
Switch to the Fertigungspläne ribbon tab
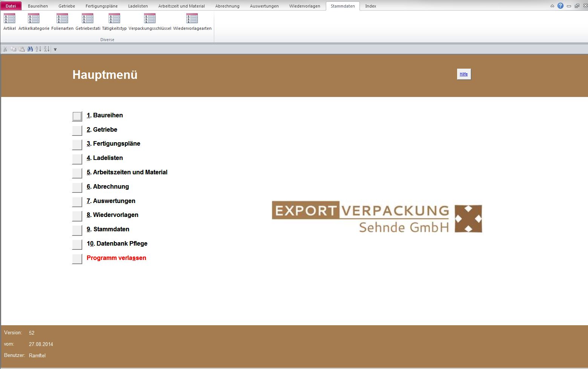pyautogui.click(x=101, y=6)
